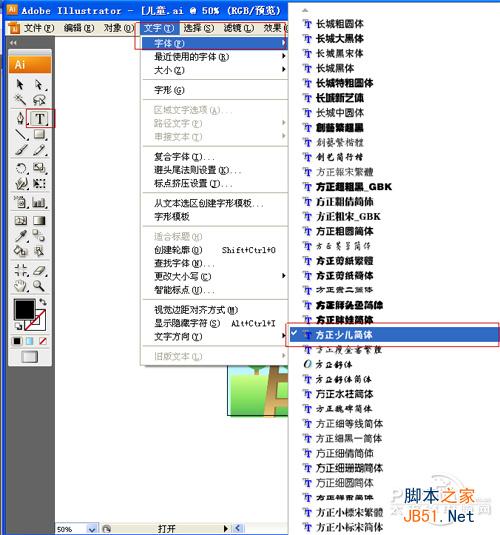Open the 字体(F) submenu entry
Viewport: 500px width, 535px height.
(x=214, y=43)
